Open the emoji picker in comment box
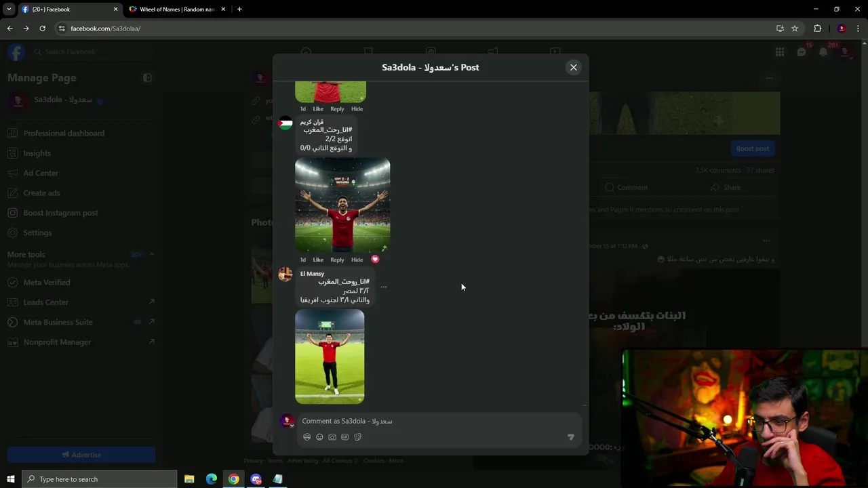This screenshot has width=868, height=488. [x=319, y=437]
